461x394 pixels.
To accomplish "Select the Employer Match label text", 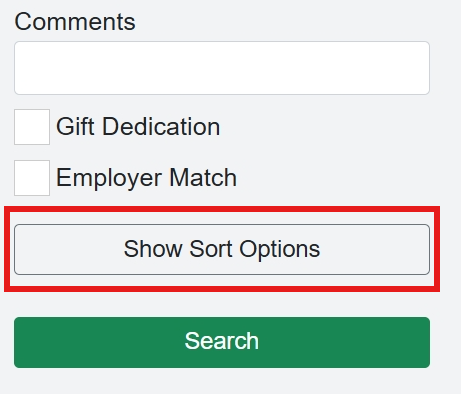I will pos(146,178).
